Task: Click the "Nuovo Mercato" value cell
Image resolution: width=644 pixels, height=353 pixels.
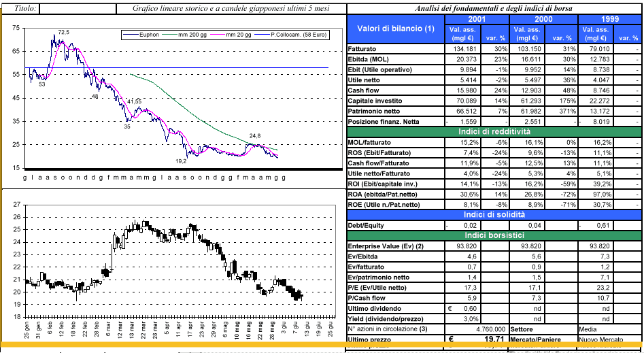Action: tap(609, 339)
